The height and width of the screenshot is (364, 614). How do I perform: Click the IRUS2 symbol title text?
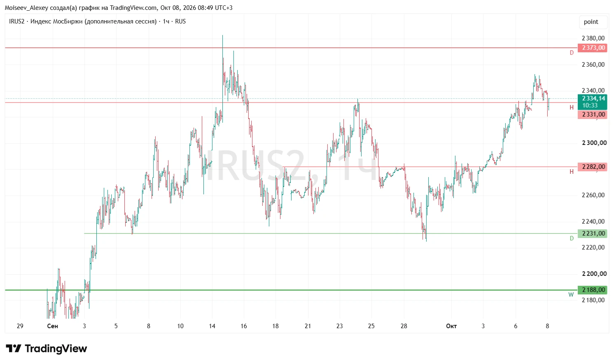97,21
